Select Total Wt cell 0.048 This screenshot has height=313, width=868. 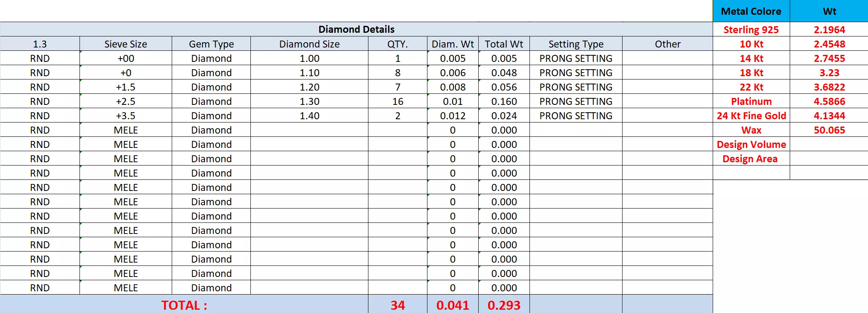click(x=504, y=73)
